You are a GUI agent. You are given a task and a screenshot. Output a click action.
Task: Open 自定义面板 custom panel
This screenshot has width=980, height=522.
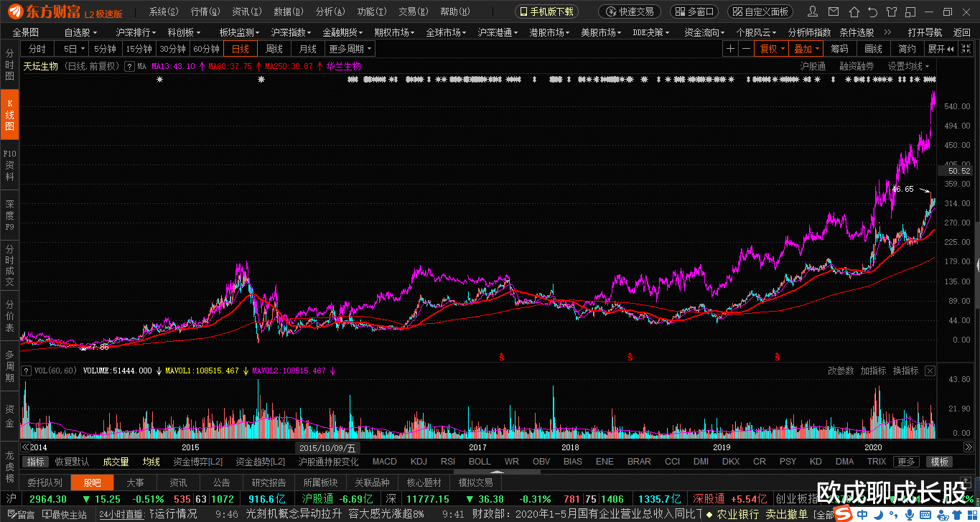(761, 12)
